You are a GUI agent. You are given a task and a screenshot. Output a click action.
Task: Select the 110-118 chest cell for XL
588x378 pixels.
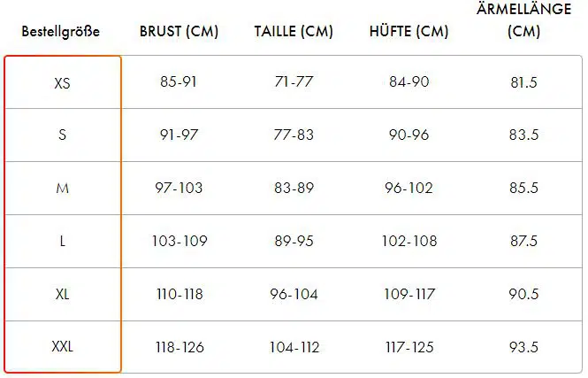pyautogui.click(x=179, y=294)
